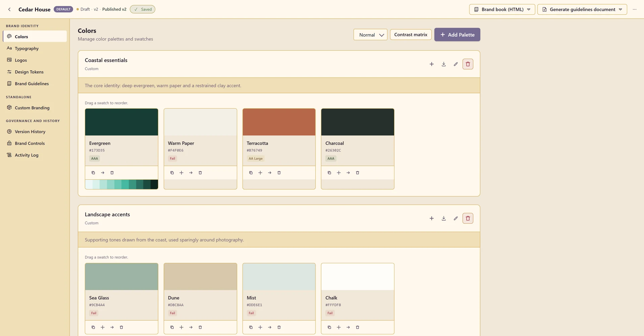Move the Chalk swatch with arrow icon
The width and height of the screenshot is (644, 336).
[348, 327]
